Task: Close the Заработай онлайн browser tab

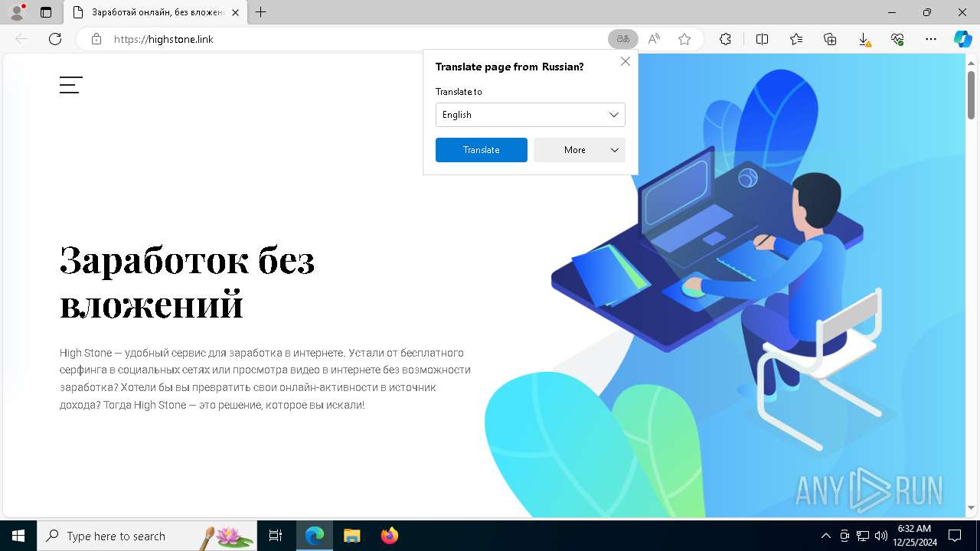Action: 235,12
